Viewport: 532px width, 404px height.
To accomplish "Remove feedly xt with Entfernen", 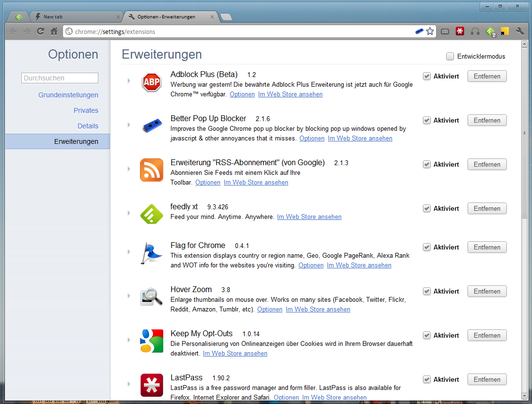I will 487,209.
